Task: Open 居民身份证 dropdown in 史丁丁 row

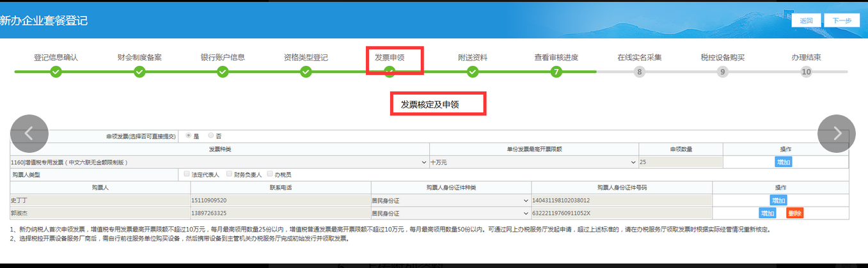Action: pos(451,201)
